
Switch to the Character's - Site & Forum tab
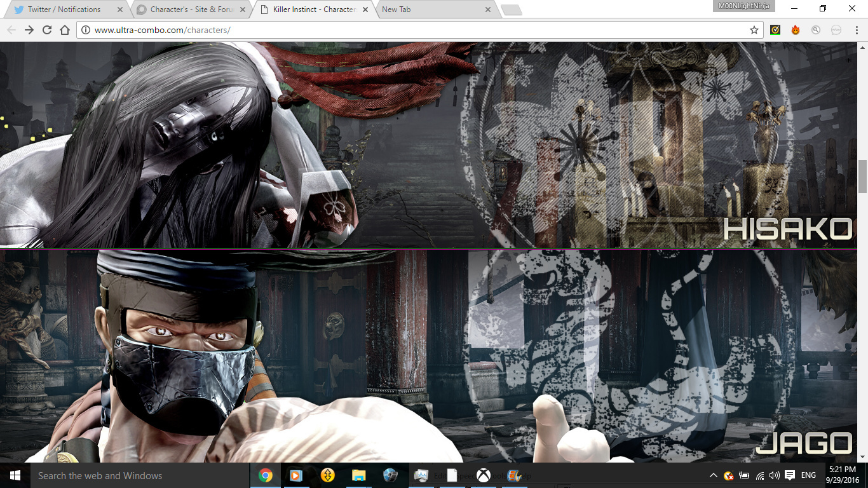pos(187,10)
